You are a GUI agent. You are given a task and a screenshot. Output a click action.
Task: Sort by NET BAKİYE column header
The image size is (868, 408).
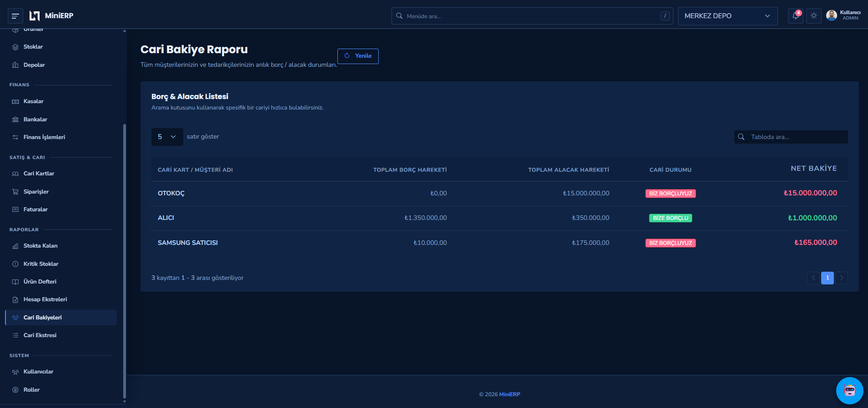coord(813,169)
